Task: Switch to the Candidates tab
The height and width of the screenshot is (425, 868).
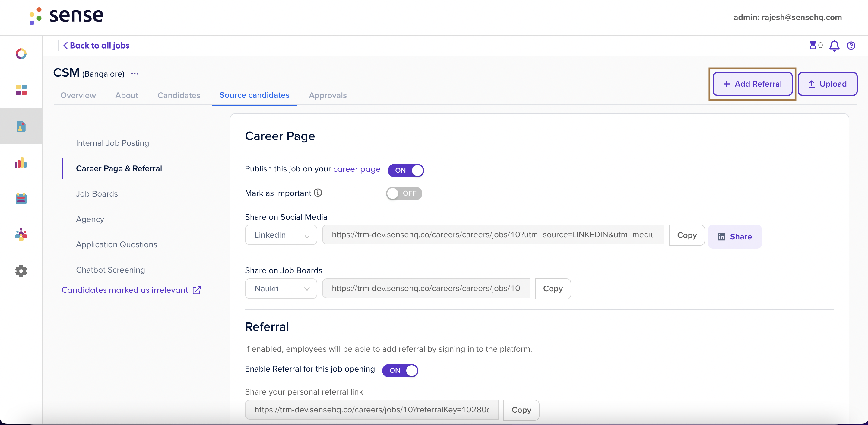Action: [179, 95]
